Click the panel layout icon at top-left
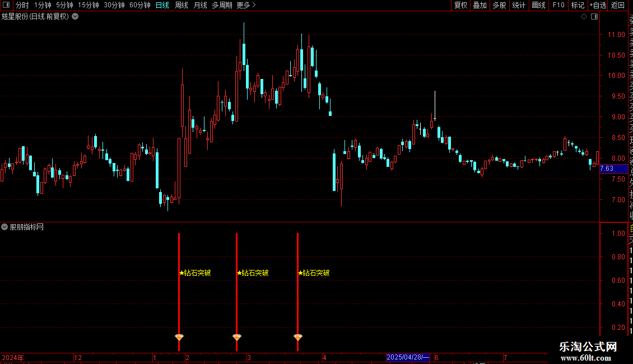This screenshot has width=633, height=364. coord(6,5)
